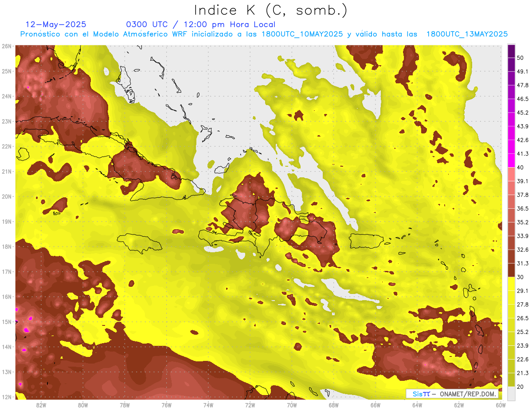
Task: Select the dark purple legend swatch above 50
Action: click(511, 51)
